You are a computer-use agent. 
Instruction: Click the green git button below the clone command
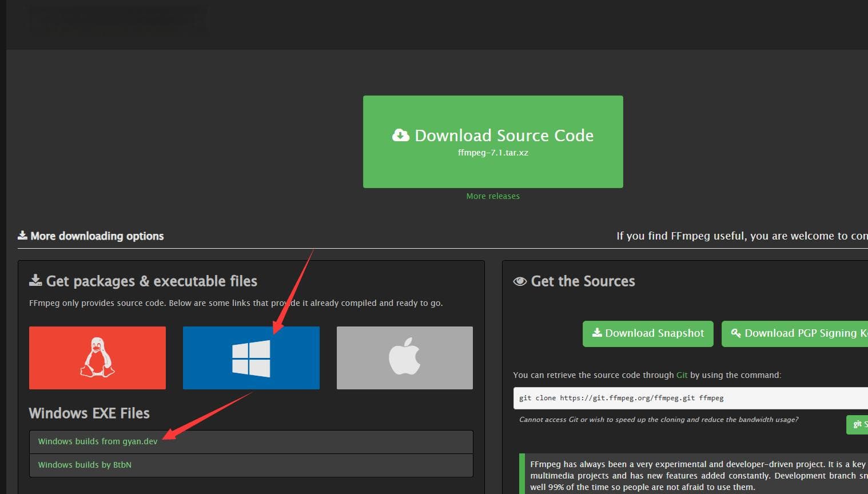tap(857, 424)
